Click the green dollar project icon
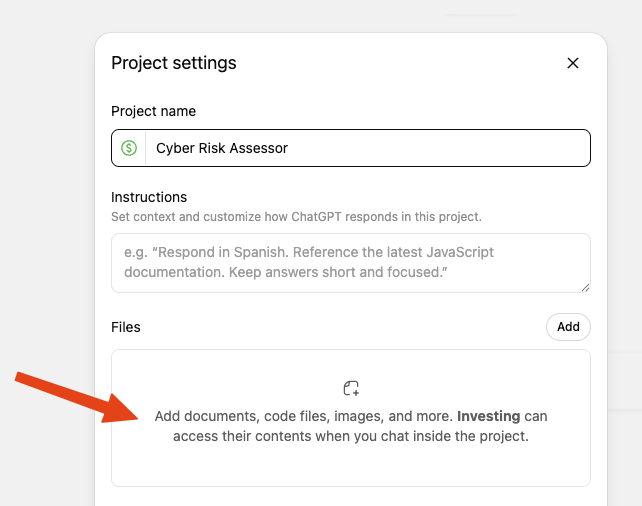Viewport: 642px width, 506px height. point(129,148)
